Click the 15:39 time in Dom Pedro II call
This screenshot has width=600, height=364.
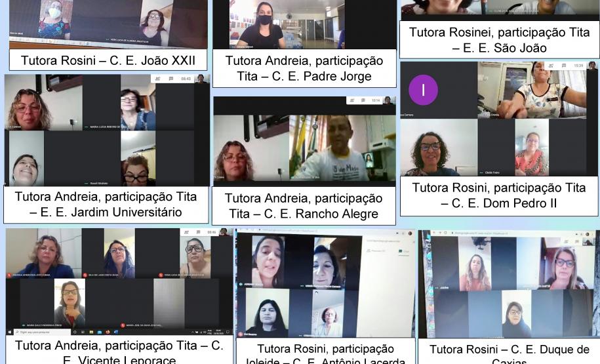click(x=578, y=66)
